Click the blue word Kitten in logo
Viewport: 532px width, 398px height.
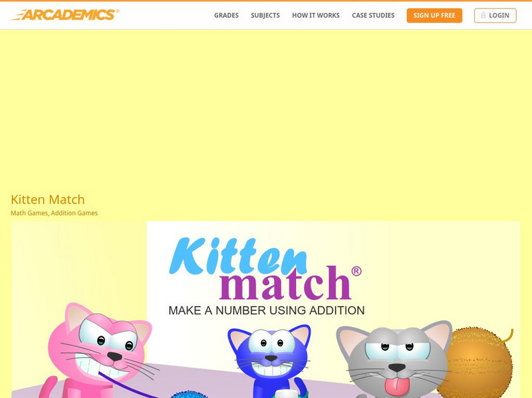coord(237,256)
